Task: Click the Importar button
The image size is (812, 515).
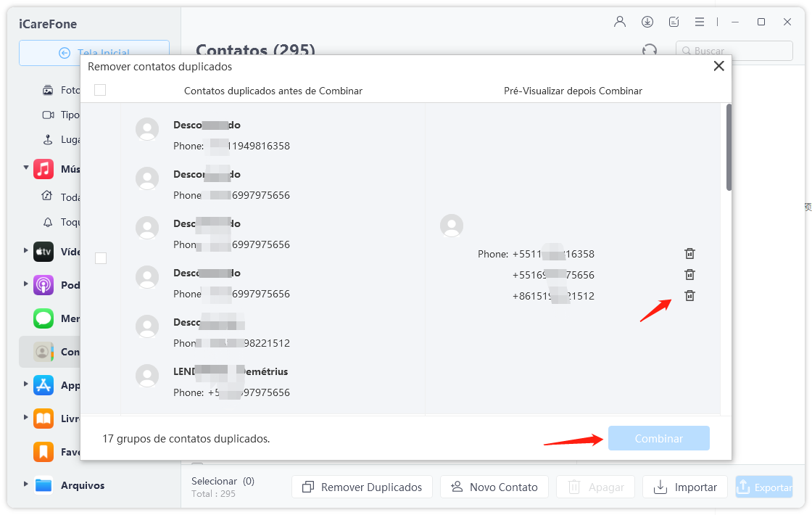Action: click(685, 487)
